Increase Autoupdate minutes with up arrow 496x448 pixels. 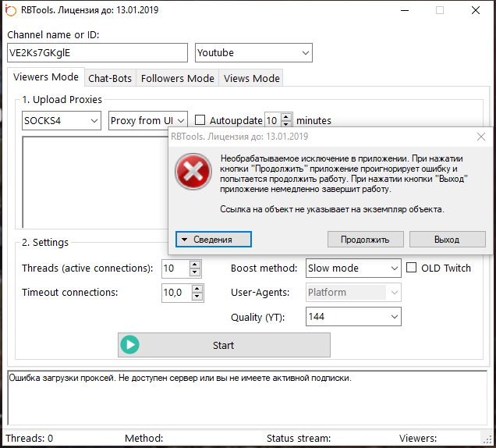point(286,117)
